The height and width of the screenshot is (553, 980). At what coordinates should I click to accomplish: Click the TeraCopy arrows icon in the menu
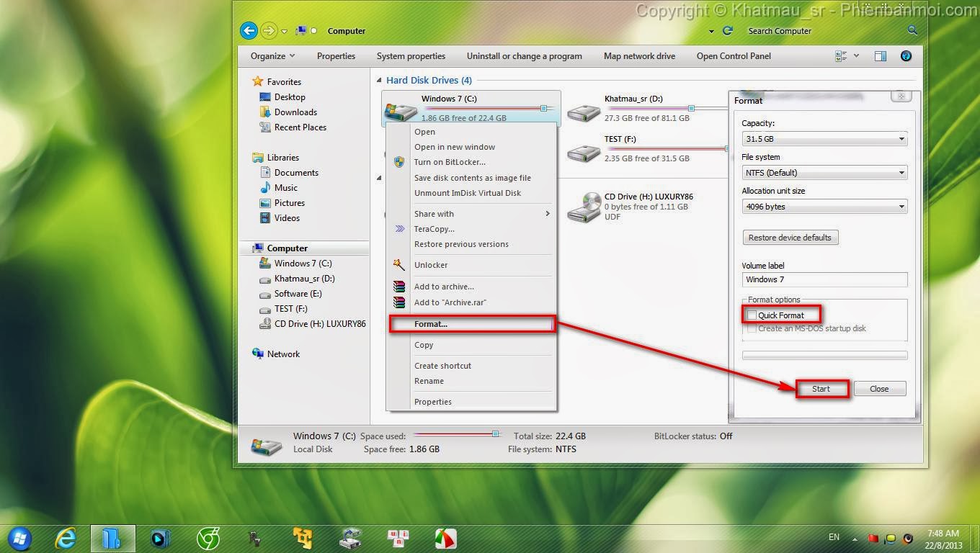point(398,229)
